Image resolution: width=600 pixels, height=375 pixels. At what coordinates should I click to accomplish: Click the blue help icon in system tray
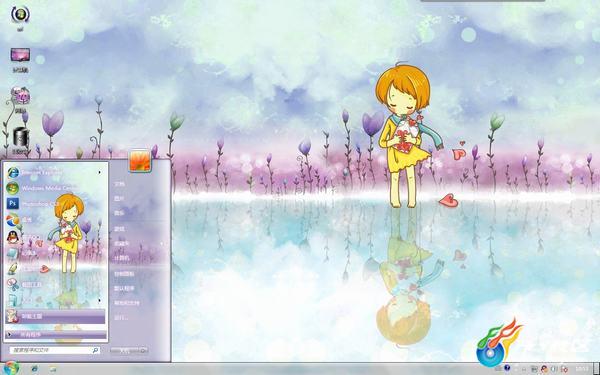507,368
